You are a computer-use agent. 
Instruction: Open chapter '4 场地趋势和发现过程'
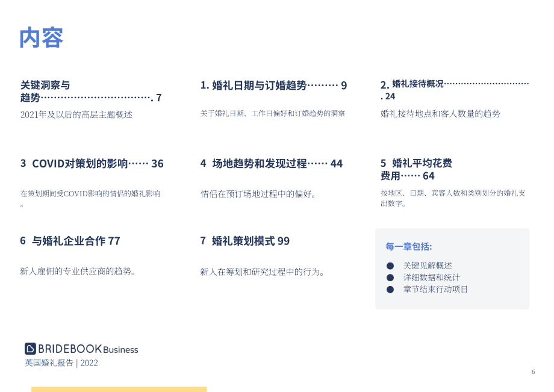[x=272, y=164]
